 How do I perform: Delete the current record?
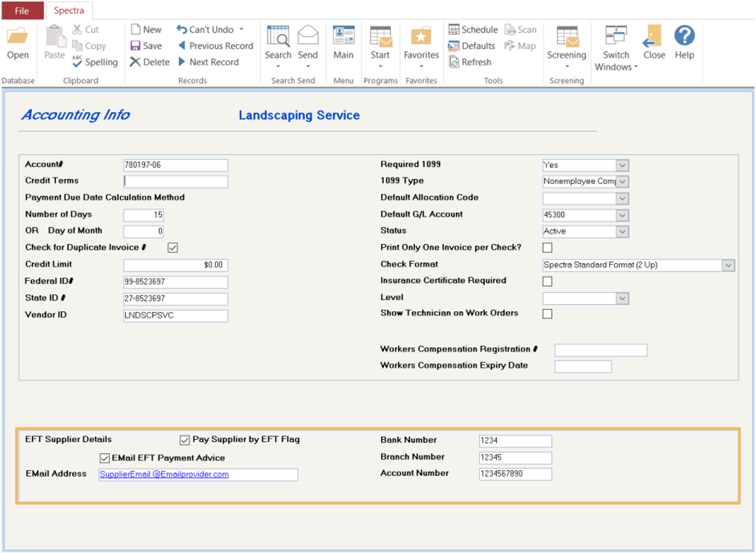[150, 62]
